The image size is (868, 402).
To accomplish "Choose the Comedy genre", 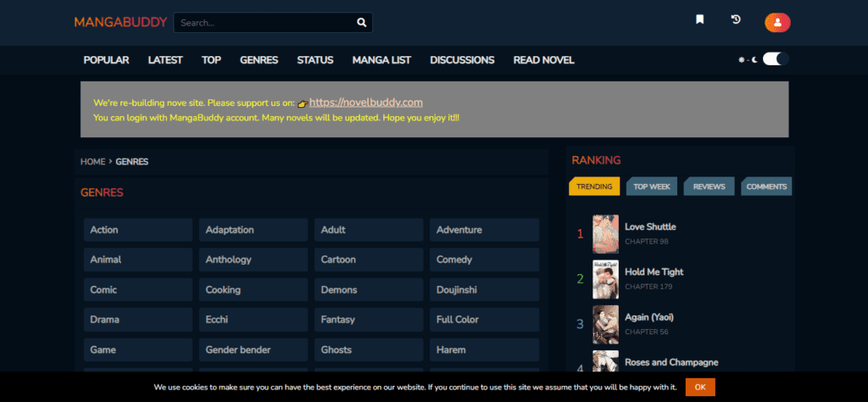I will [x=484, y=260].
